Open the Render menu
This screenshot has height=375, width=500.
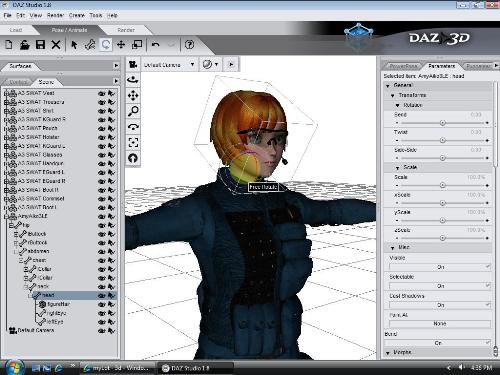click(x=55, y=15)
